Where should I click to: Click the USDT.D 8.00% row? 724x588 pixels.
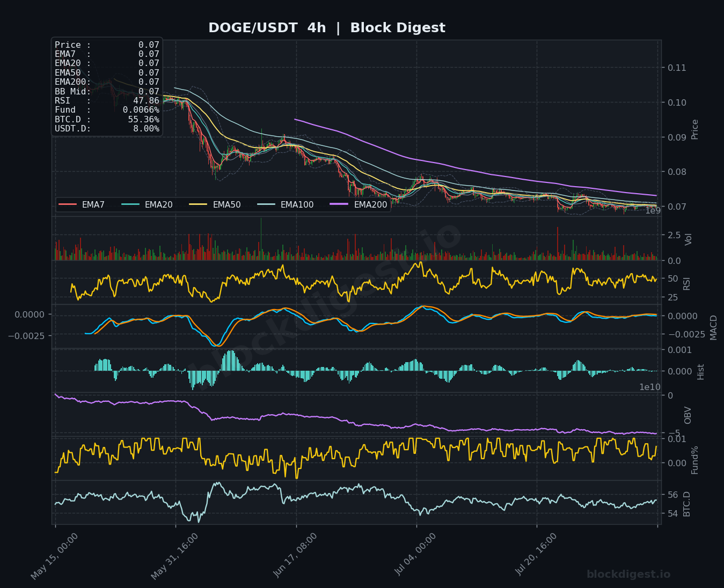107,129
